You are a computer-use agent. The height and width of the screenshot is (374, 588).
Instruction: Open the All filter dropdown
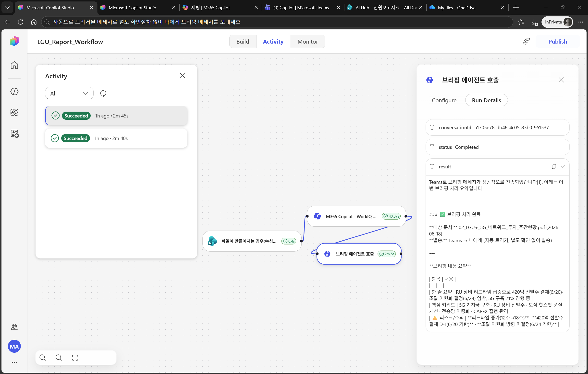69,93
